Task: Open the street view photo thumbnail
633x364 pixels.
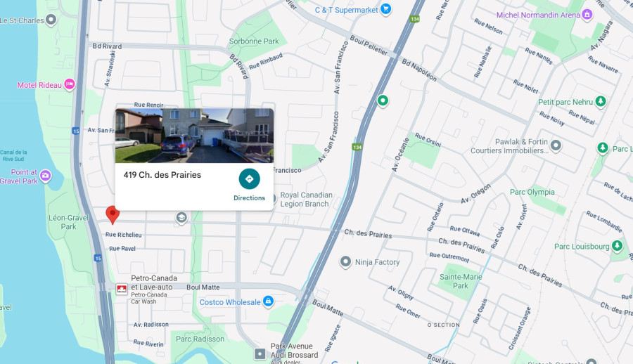Action: 194,136
